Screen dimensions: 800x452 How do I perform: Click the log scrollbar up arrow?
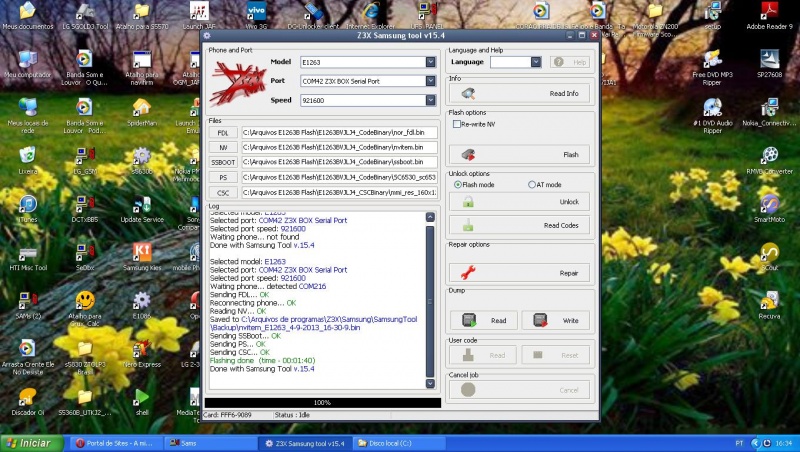click(x=430, y=217)
